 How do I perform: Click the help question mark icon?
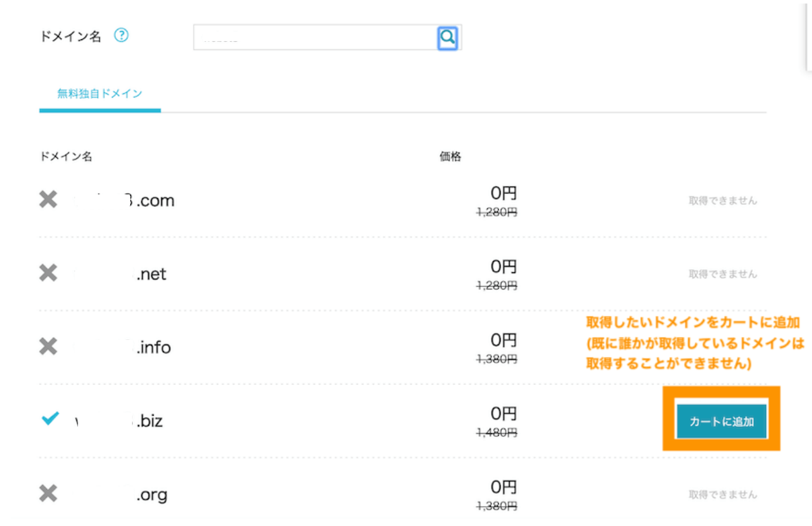121,35
